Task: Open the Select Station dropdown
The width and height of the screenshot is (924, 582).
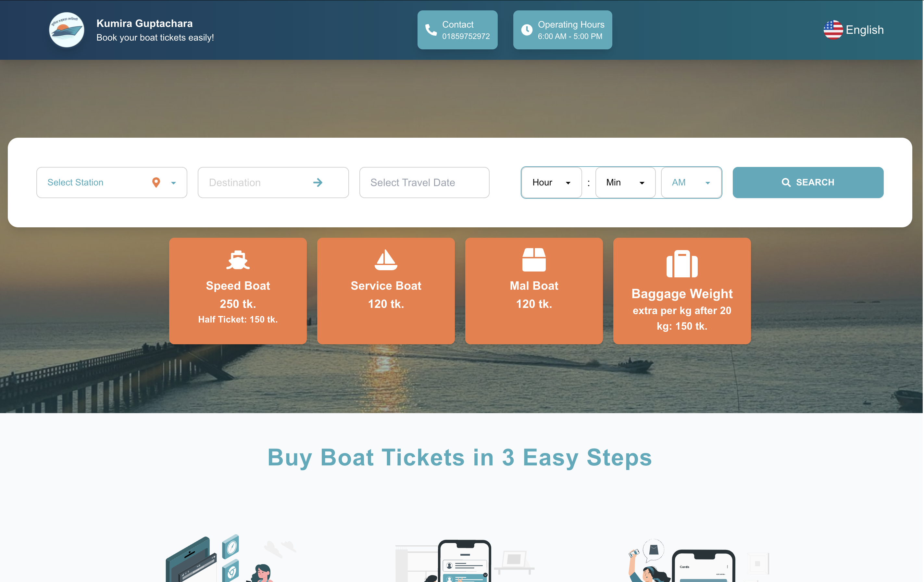Action: tap(112, 182)
